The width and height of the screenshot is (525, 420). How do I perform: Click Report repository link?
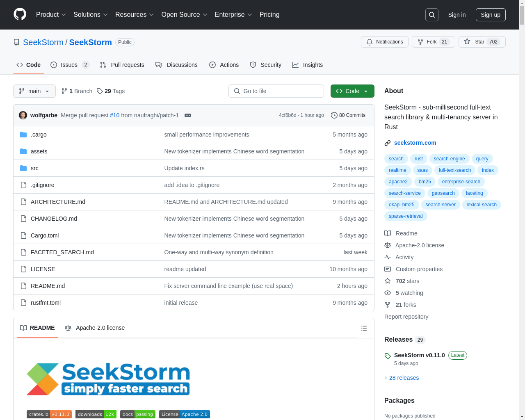pyautogui.click(x=406, y=317)
